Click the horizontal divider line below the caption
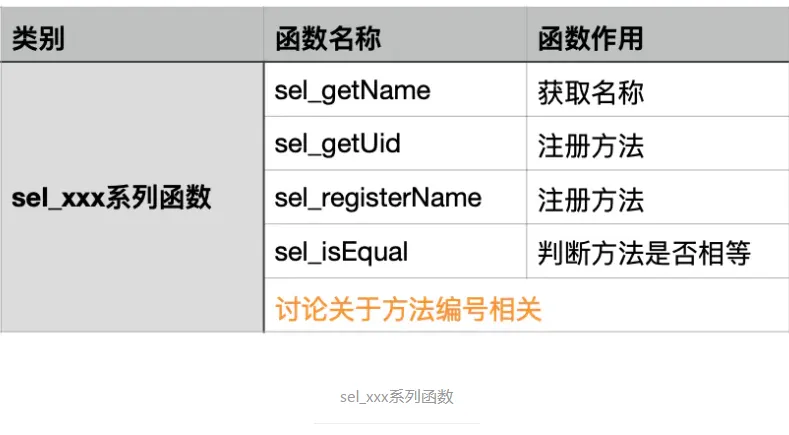The width and height of the screenshot is (789, 435). [x=397, y=424]
